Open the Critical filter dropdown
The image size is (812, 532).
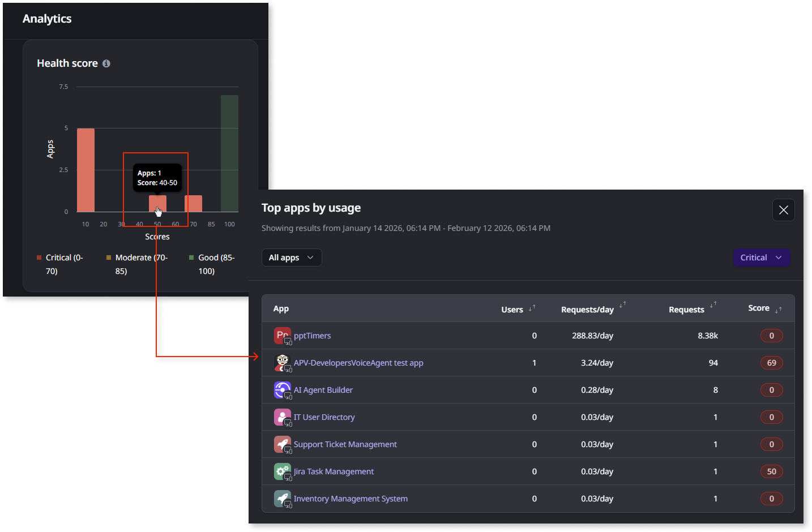[761, 258]
